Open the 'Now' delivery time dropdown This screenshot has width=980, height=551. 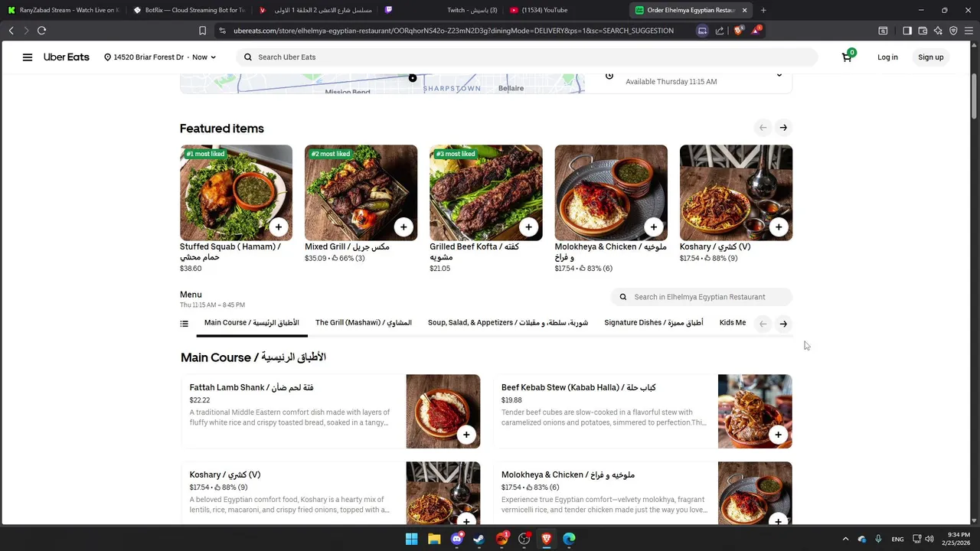(204, 57)
